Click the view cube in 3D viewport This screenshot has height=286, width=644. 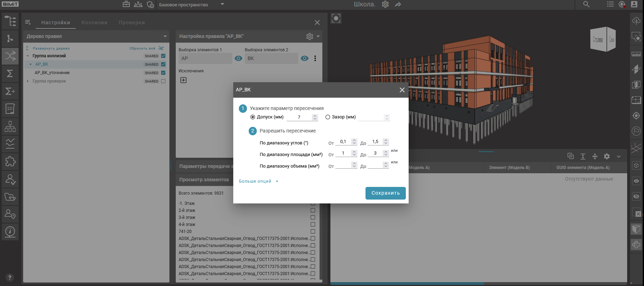603,39
